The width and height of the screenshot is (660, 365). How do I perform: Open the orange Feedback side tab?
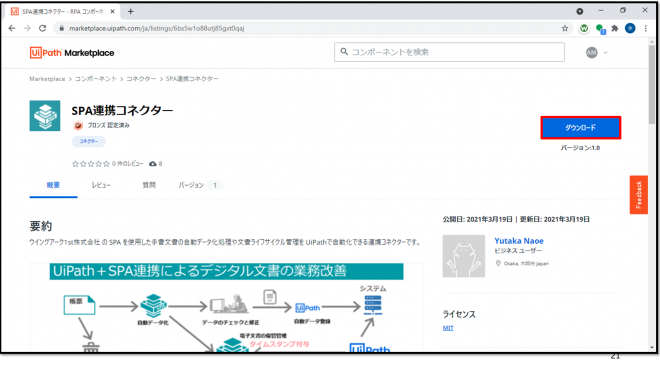pyautogui.click(x=639, y=194)
